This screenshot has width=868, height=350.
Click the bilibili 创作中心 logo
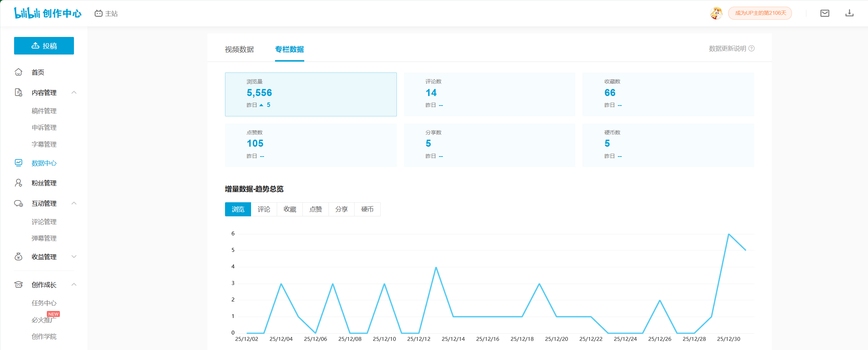pos(48,13)
